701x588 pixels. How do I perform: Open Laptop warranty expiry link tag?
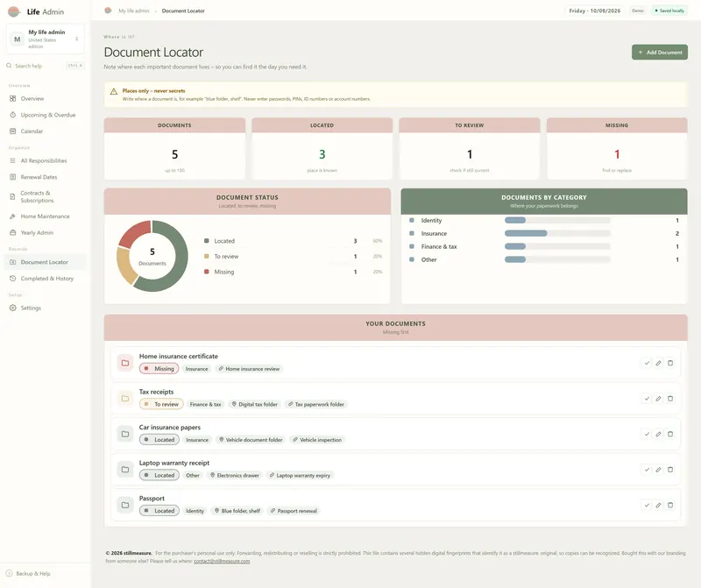[300, 475]
